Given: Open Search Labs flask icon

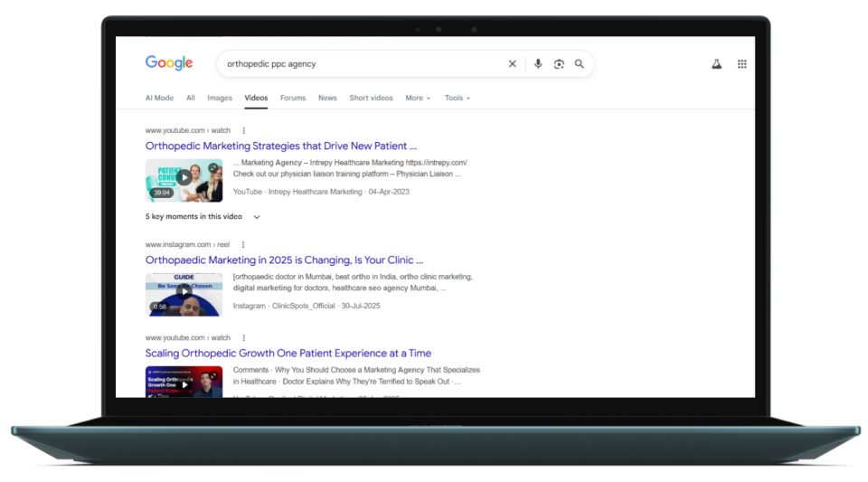Looking at the screenshot, I should pyautogui.click(x=716, y=63).
